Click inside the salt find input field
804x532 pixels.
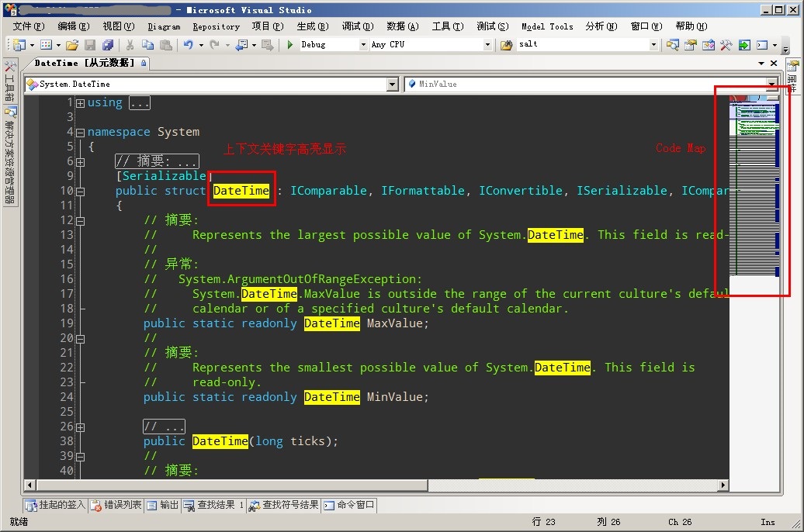pos(583,44)
